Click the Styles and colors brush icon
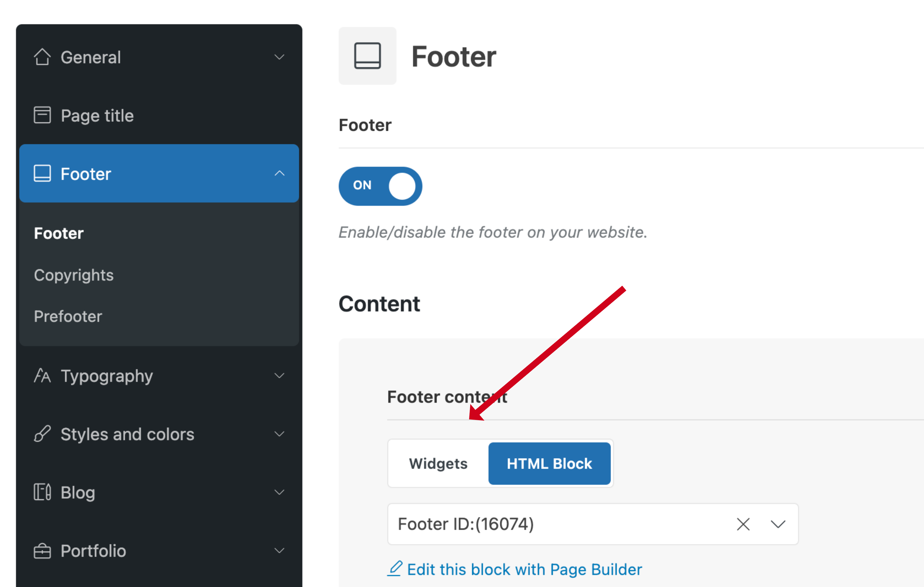924x587 pixels. [x=42, y=434]
